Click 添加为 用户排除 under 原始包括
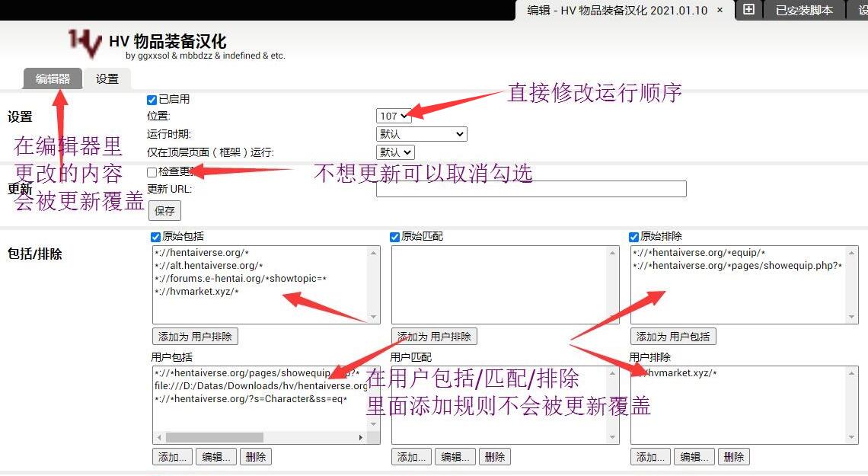 [x=195, y=337]
